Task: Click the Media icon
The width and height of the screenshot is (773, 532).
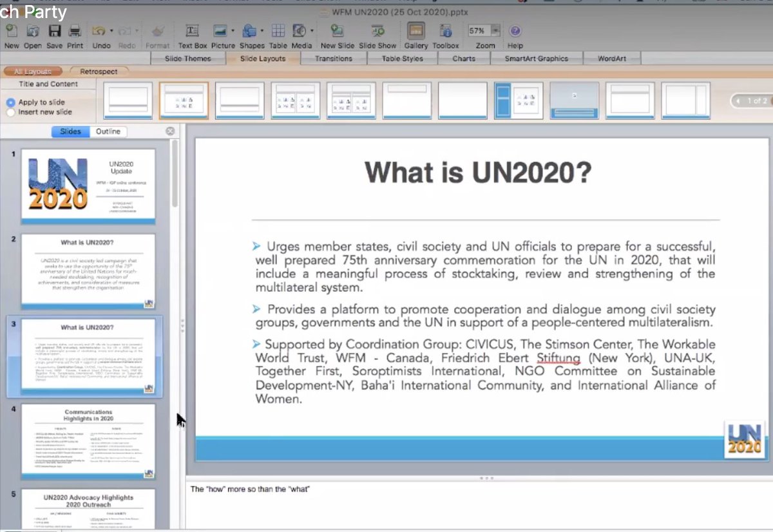Action: pos(299,31)
